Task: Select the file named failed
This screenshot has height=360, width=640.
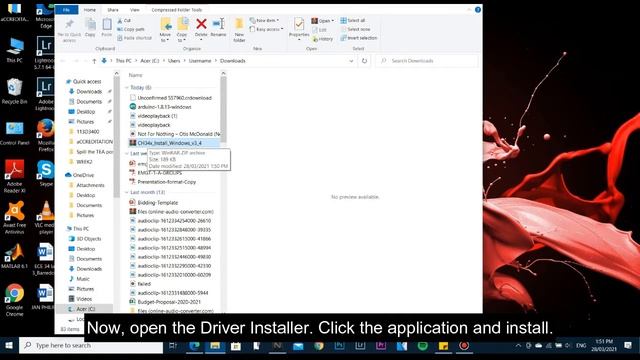Action: 144,284
